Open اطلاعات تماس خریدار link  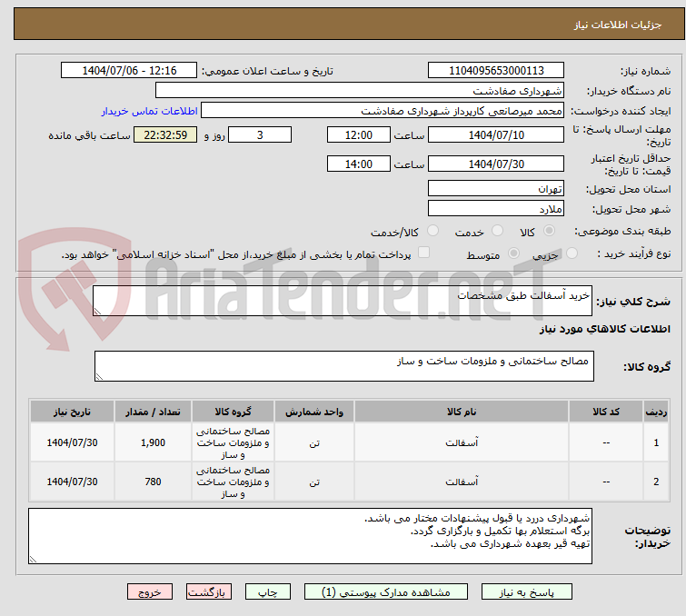point(149,111)
